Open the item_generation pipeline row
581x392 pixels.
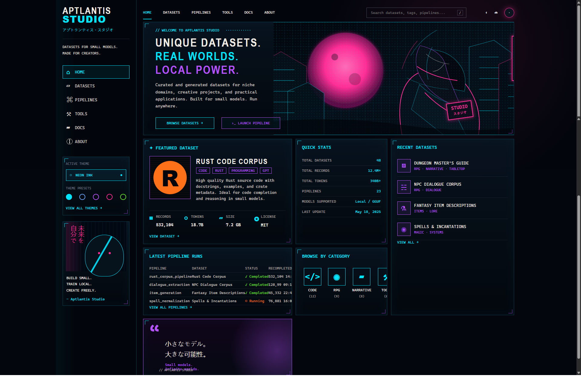(220, 293)
